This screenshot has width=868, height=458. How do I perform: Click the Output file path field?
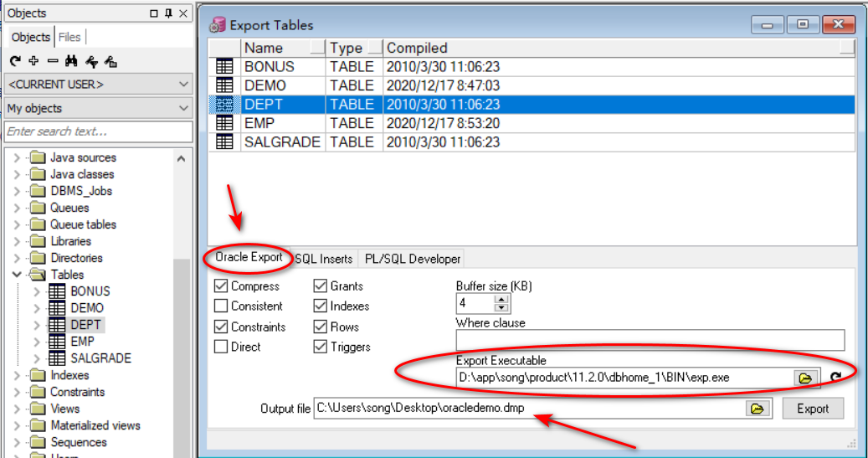530,409
